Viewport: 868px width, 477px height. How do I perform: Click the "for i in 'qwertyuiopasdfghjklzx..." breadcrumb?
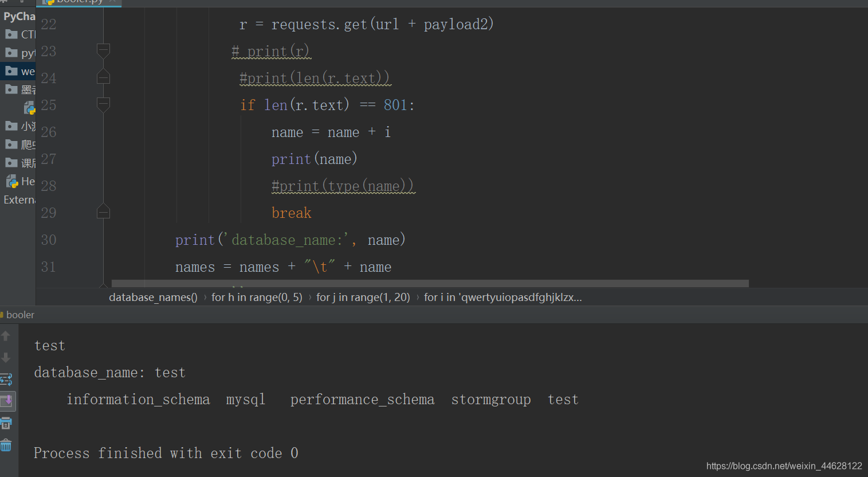point(502,297)
